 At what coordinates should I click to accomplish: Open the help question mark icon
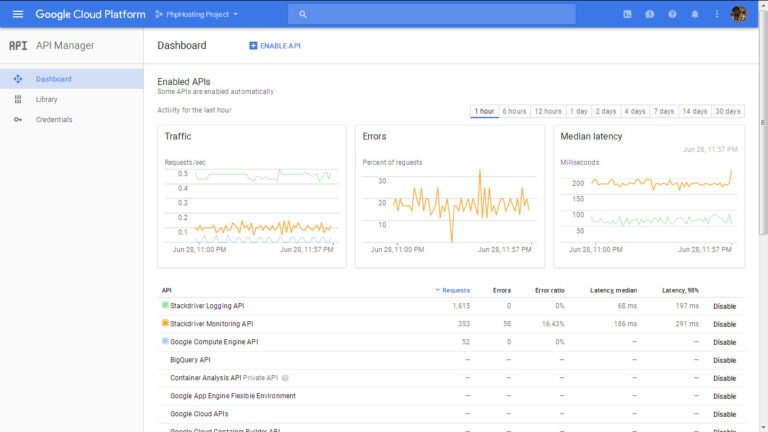[672, 14]
